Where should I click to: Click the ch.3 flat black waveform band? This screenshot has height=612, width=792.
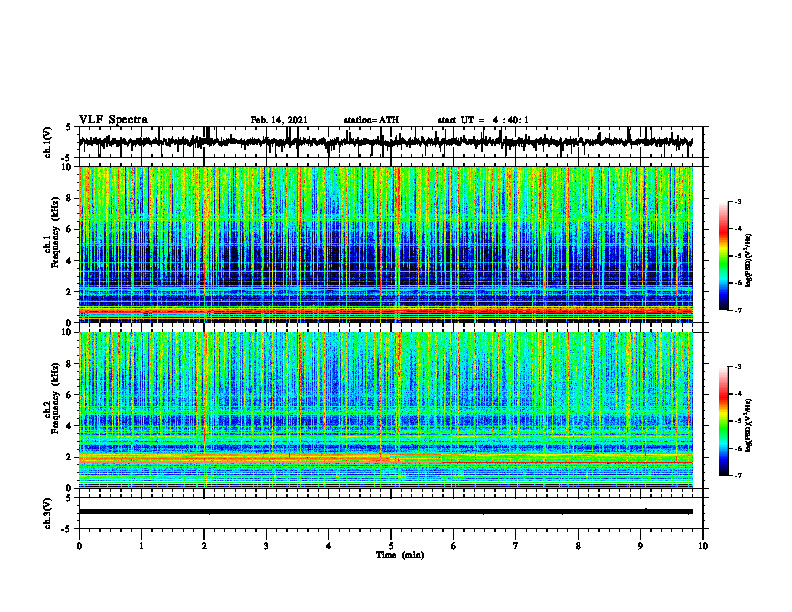[386, 512]
